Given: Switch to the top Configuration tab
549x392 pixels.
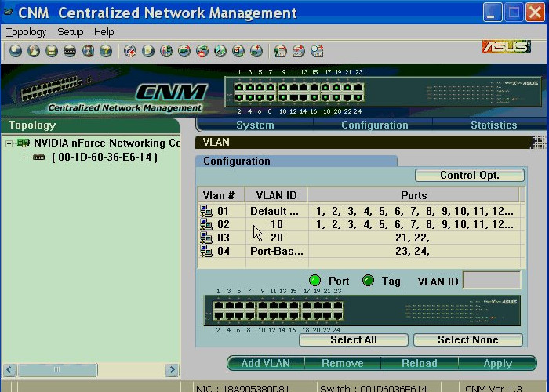Looking at the screenshot, I should point(375,125).
